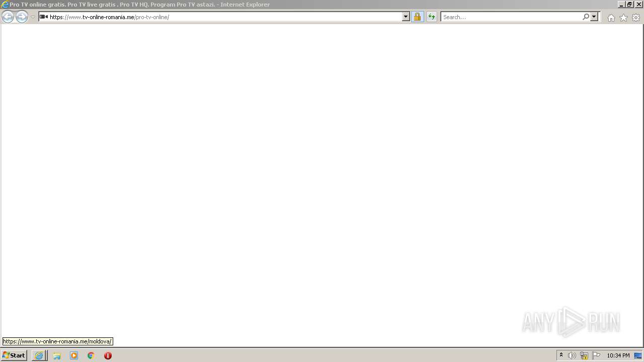Refresh the page with green arrows icon
The height and width of the screenshot is (362, 644).
coord(431,17)
